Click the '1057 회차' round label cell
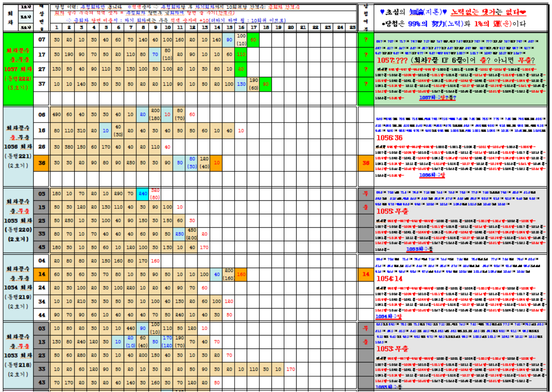552x392 pixels. (17, 69)
